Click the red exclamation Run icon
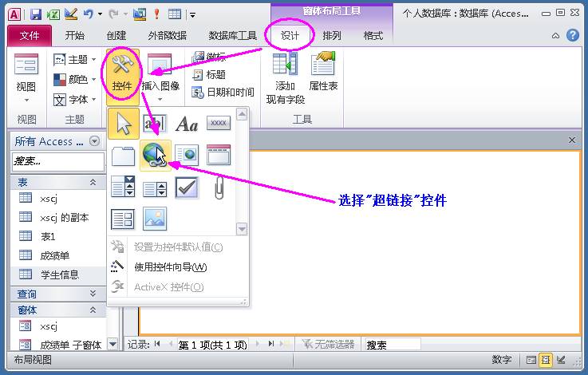 pyautogui.click(x=156, y=14)
